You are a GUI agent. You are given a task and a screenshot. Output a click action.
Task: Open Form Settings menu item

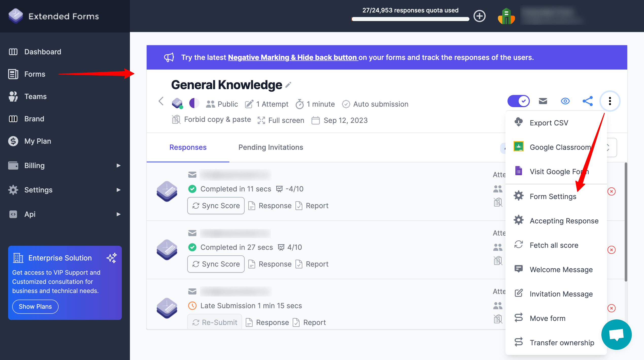553,197
